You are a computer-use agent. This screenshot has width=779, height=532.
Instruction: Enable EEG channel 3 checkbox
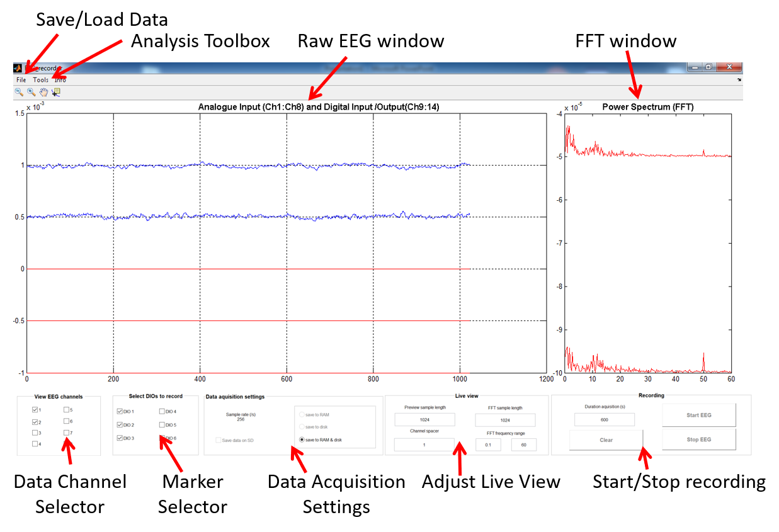pos(35,433)
